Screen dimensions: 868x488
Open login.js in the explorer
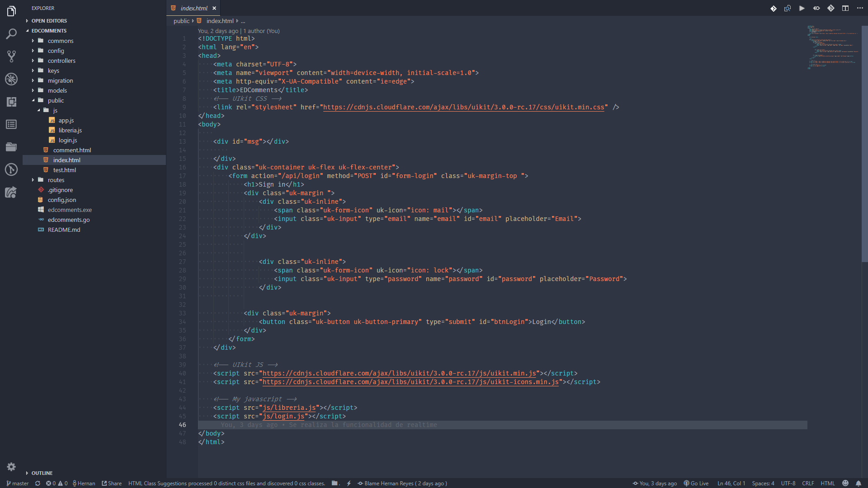pyautogui.click(x=68, y=140)
